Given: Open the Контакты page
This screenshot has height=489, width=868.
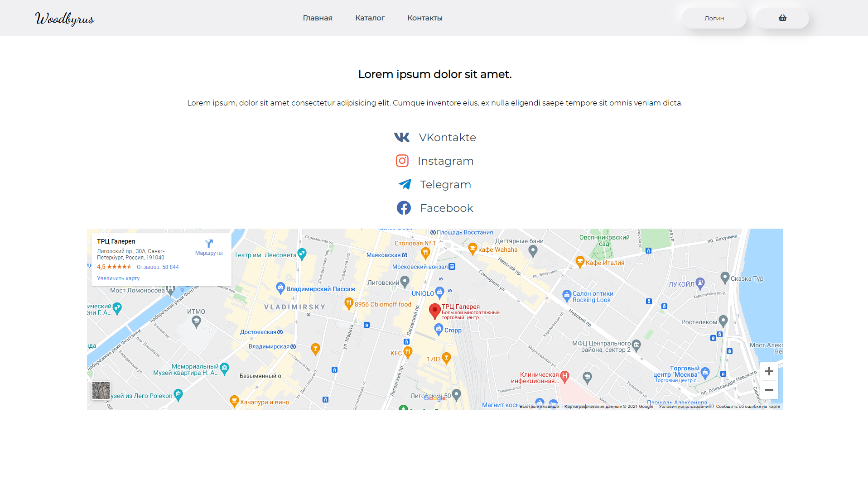Looking at the screenshot, I should 425,18.
